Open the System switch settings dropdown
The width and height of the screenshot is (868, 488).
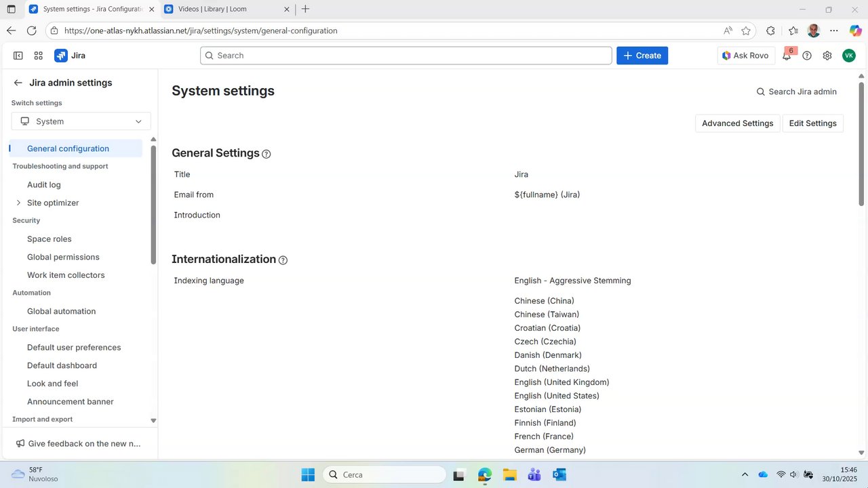(81, 121)
